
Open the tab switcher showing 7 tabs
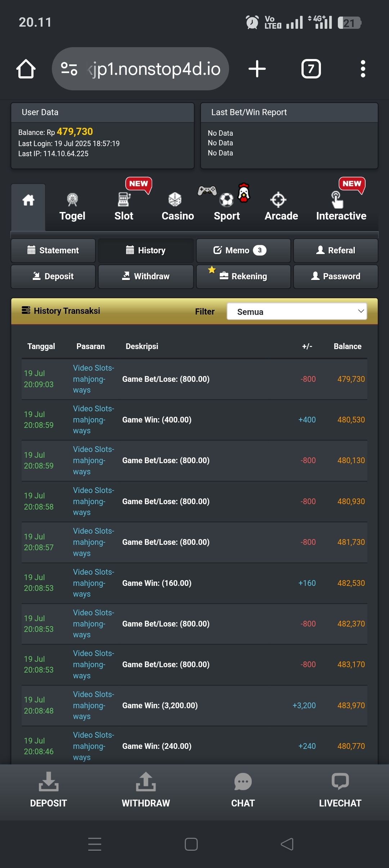(311, 69)
